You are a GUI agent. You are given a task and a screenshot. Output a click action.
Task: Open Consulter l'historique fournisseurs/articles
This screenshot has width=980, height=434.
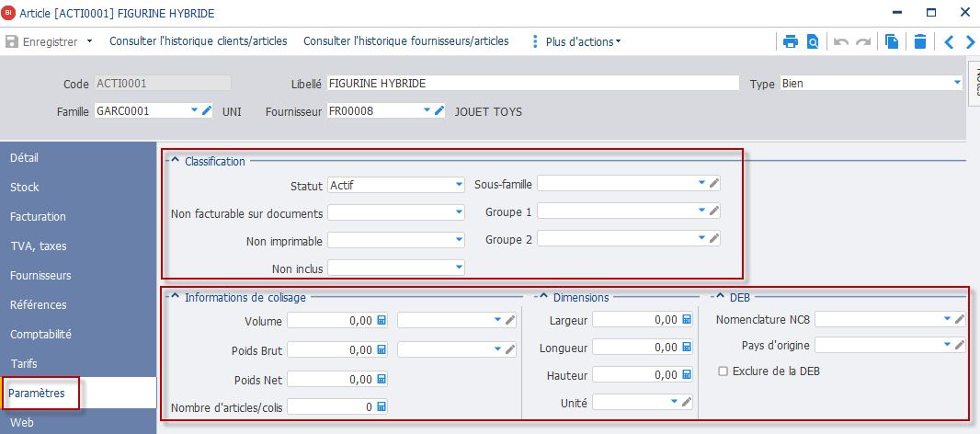click(406, 41)
